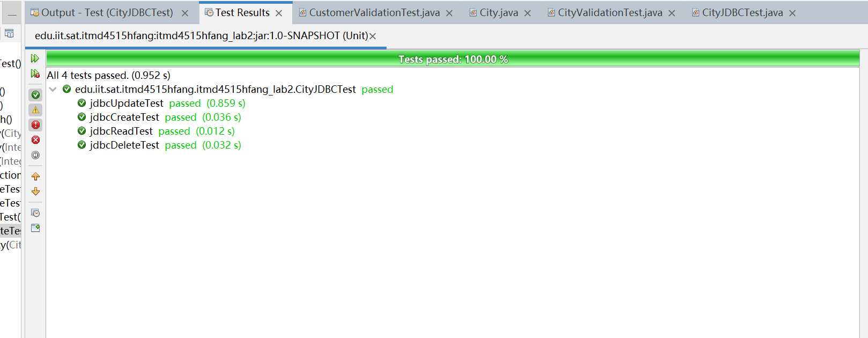Toggle the Show Warnings filter
Image resolution: width=868 pixels, height=338 pixels.
[x=35, y=110]
